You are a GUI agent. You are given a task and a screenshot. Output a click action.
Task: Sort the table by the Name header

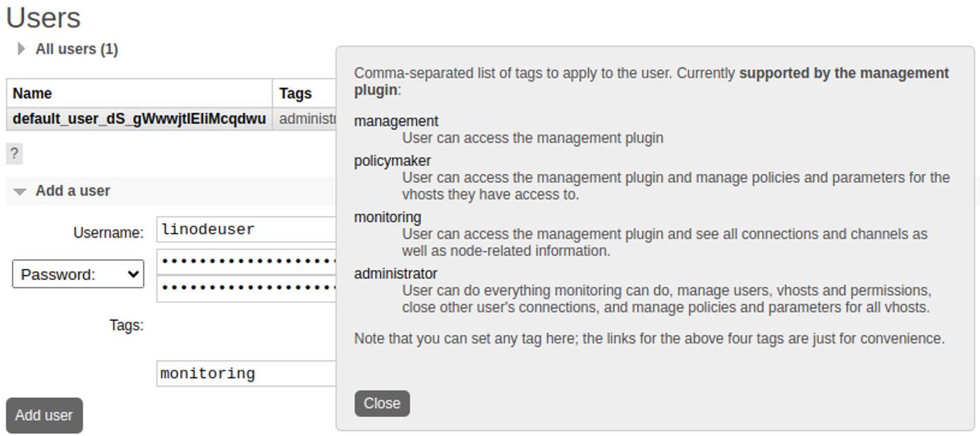coord(31,93)
